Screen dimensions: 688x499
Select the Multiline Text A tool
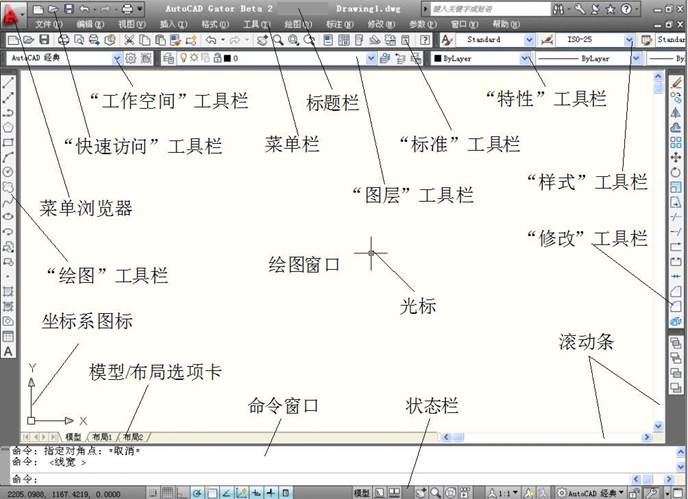(x=8, y=351)
